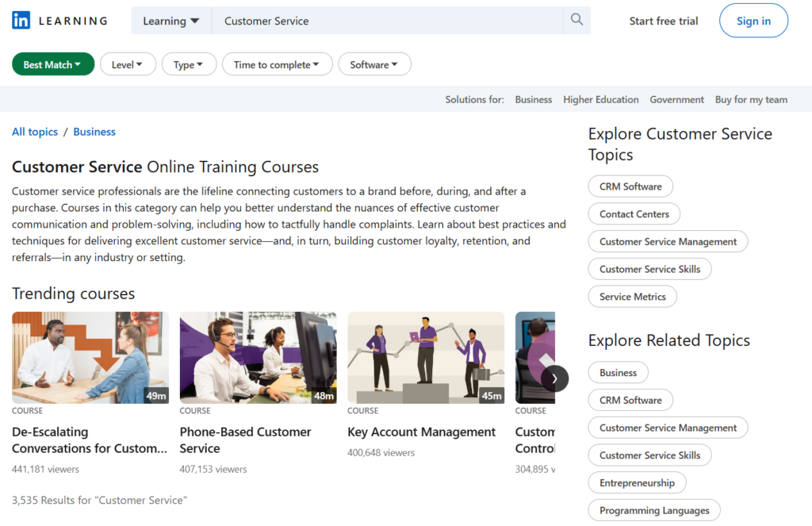
Task: Select CRM Software under Explore Customer Service Topics
Action: 630,186
